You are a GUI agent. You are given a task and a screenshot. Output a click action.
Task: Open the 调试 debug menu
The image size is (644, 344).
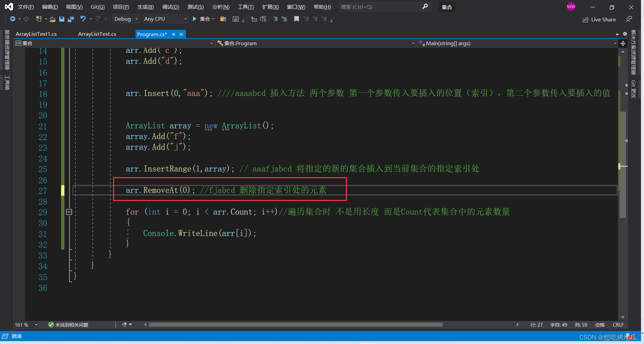[171, 7]
